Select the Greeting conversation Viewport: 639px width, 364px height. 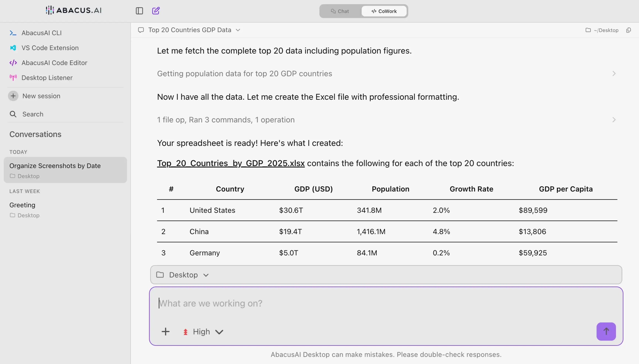click(x=22, y=205)
